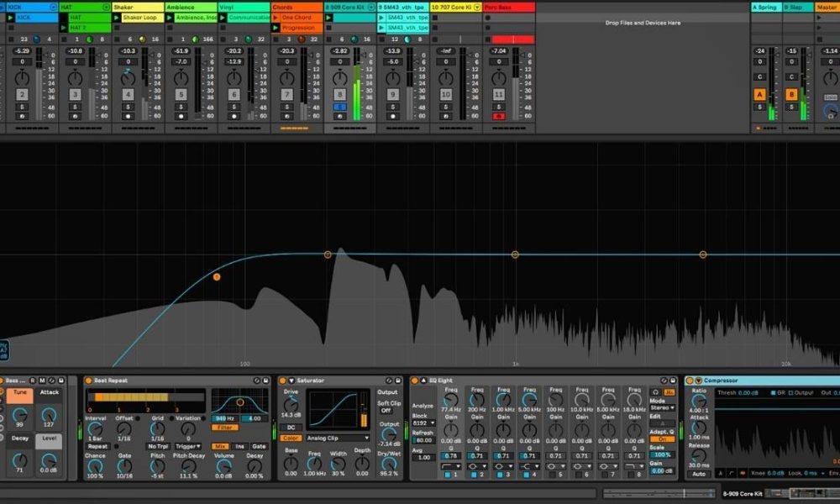Screen dimensions: 840x504
Task: Click Saturator hot-swap preset icon
Action: [x=389, y=381]
